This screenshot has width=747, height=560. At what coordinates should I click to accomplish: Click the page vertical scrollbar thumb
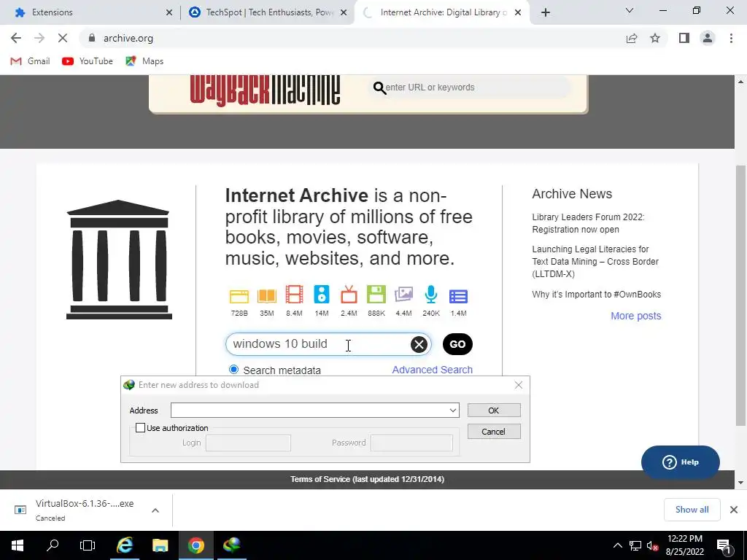pos(740,295)
